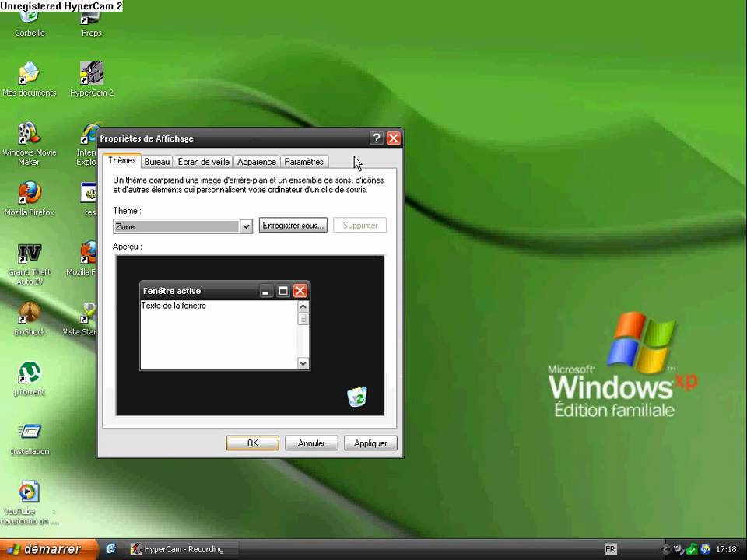Click the Enregistrer sous... button

pos(293,226)
